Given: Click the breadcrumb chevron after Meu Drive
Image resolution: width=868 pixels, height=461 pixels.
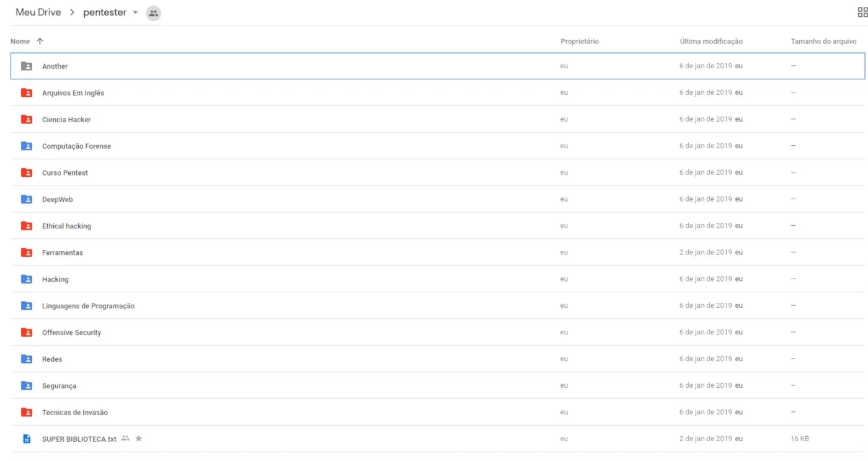Looking at the screenshot, I should (x=72, y=12).
